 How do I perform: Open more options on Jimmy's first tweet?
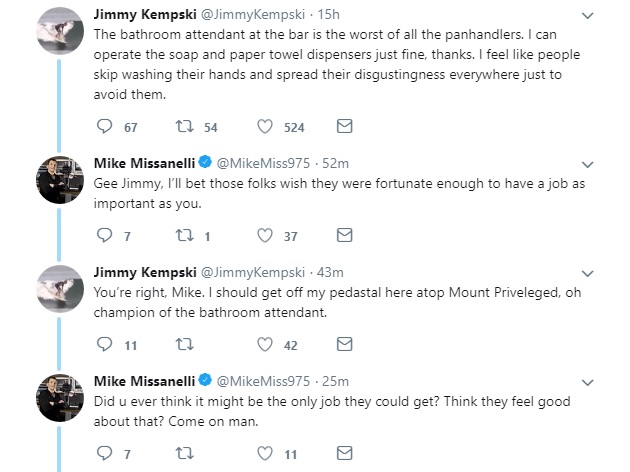[587, 16]
